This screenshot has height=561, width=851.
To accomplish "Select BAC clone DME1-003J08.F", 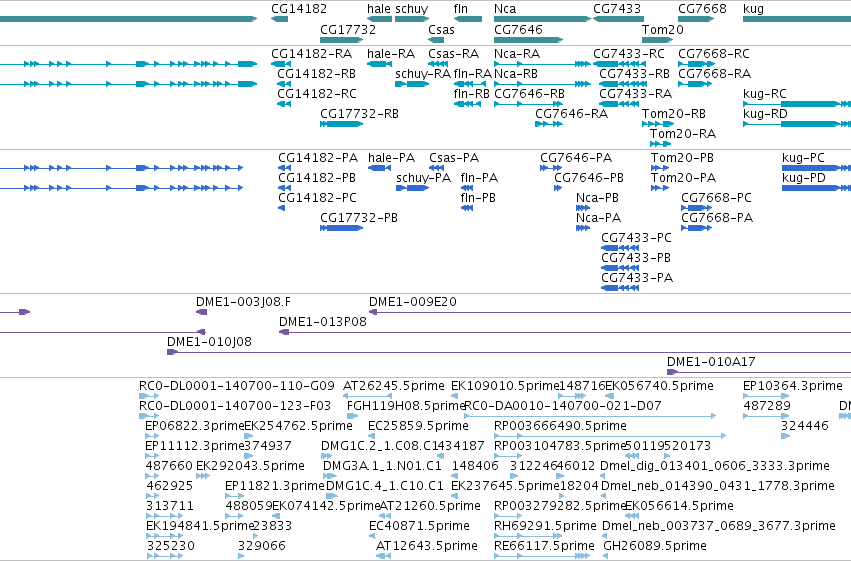I will (x=243, y=302).
